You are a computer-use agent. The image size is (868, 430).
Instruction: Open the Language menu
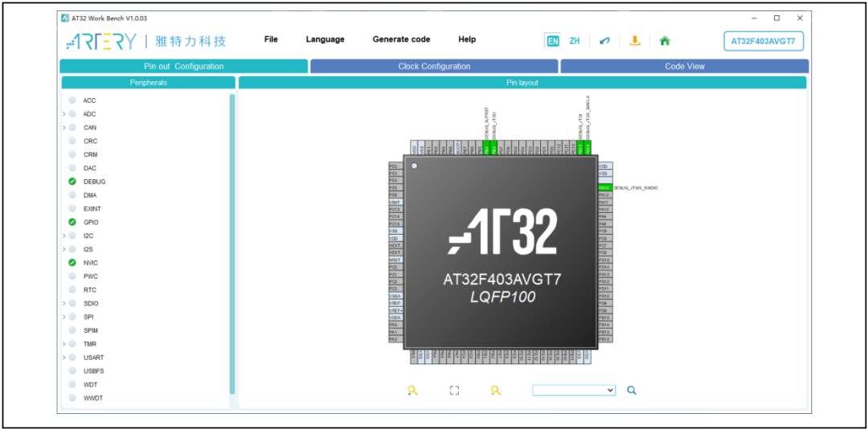pos(325,39)
